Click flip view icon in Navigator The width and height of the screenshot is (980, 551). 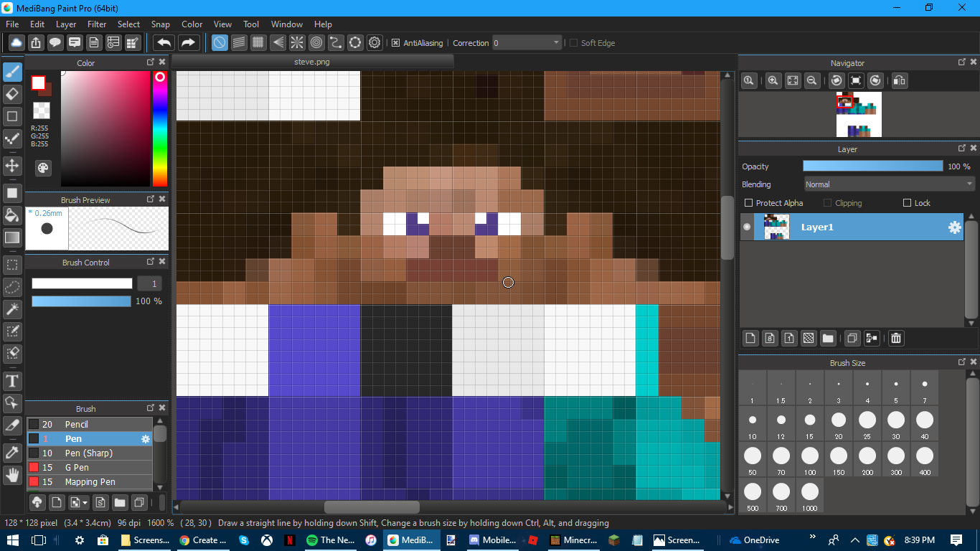coord(900,81)
